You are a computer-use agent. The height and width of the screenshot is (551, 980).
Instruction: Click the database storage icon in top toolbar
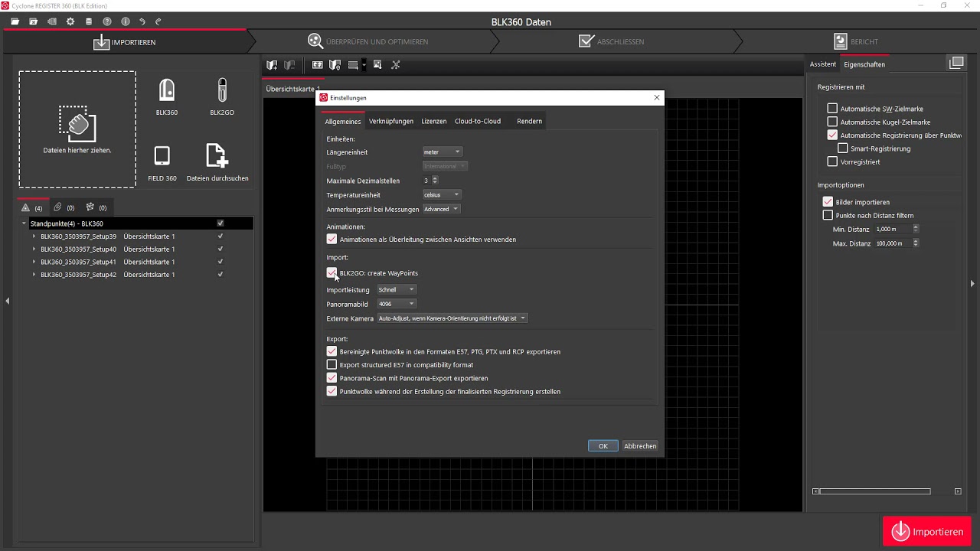point(89,21)
